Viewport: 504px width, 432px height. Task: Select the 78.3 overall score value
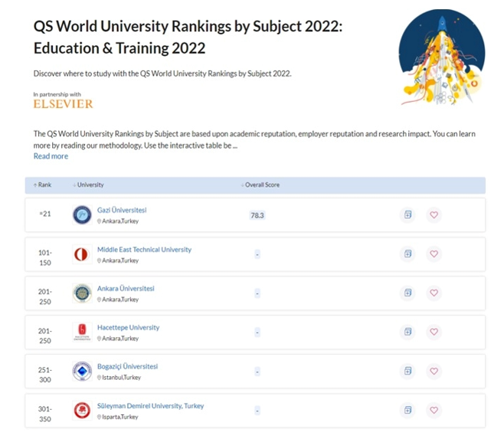click(x=257, y=215)
